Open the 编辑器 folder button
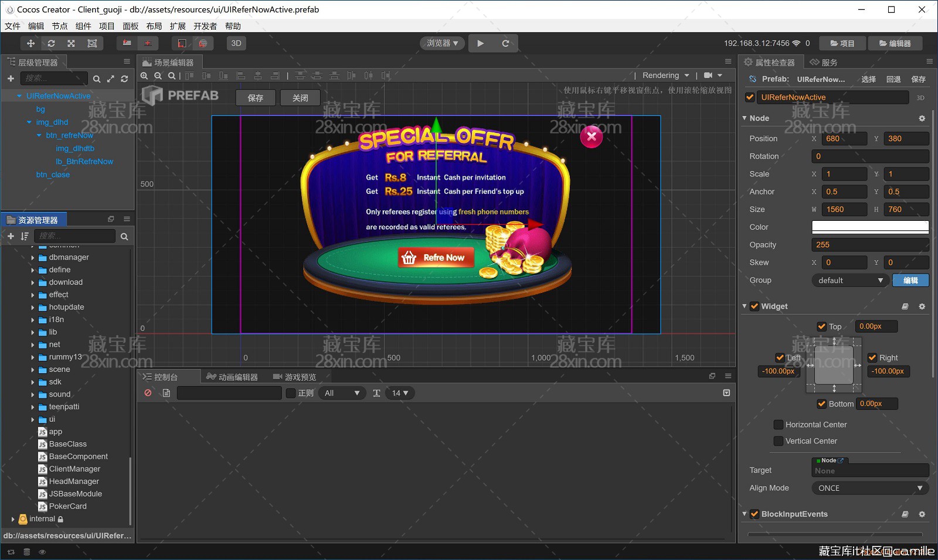Screen dimensions: 938x560 point(895,43)
